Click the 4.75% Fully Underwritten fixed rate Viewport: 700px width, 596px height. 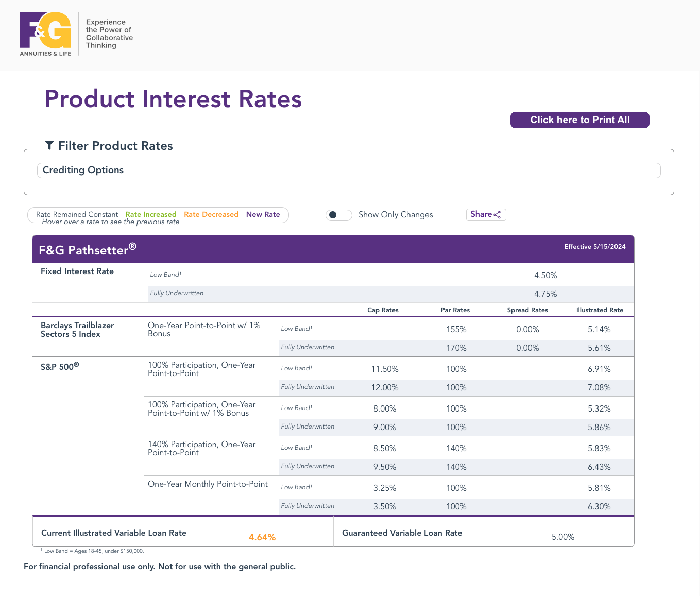click(545, 294)
